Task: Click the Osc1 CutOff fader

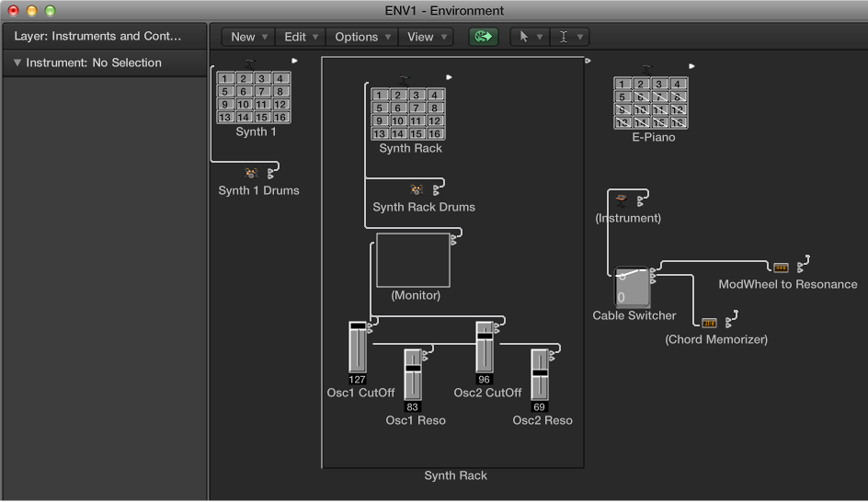Action: point(357,348)
